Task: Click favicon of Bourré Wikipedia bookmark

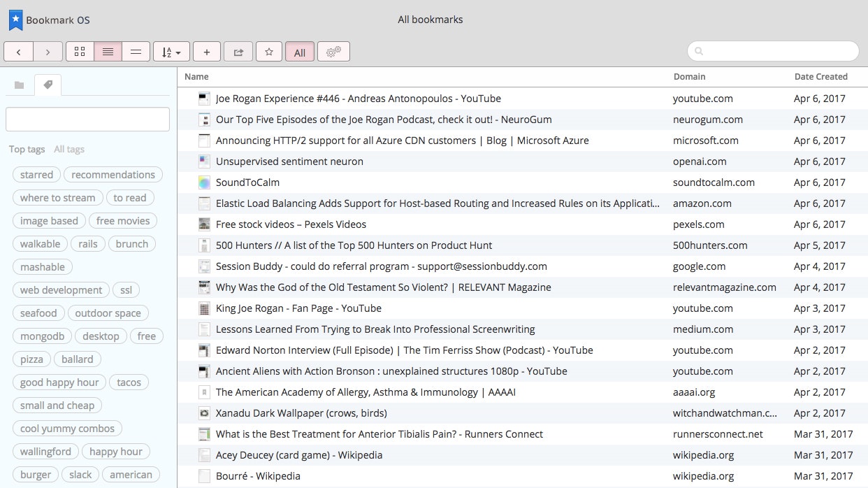Action: tap(204, 476)
